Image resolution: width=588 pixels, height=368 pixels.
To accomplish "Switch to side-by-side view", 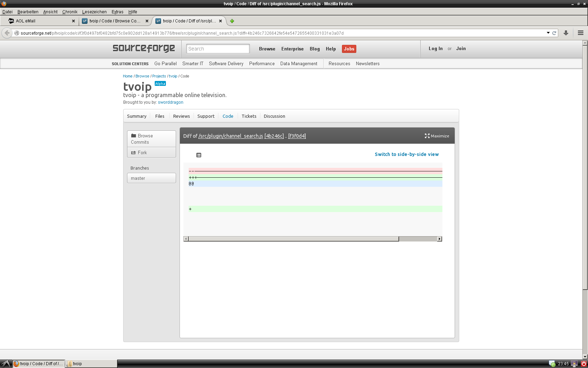I will pyautogui.click(x=406, y=154).
